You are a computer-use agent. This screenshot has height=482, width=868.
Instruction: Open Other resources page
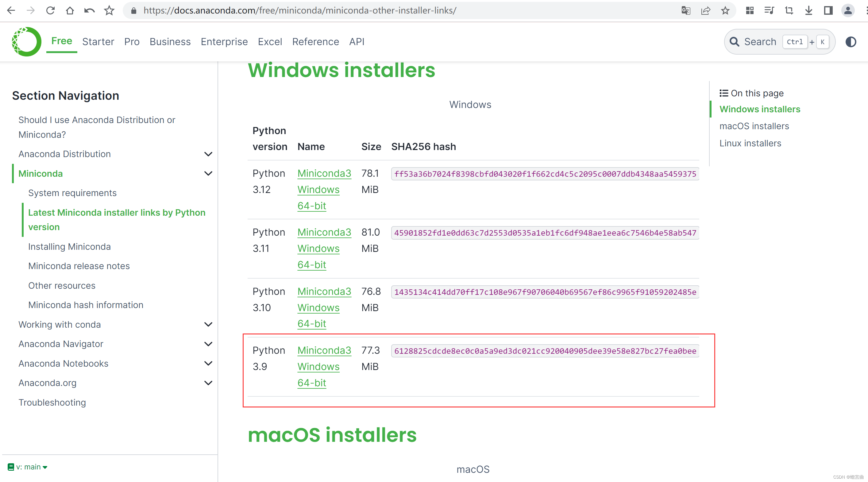62,285
